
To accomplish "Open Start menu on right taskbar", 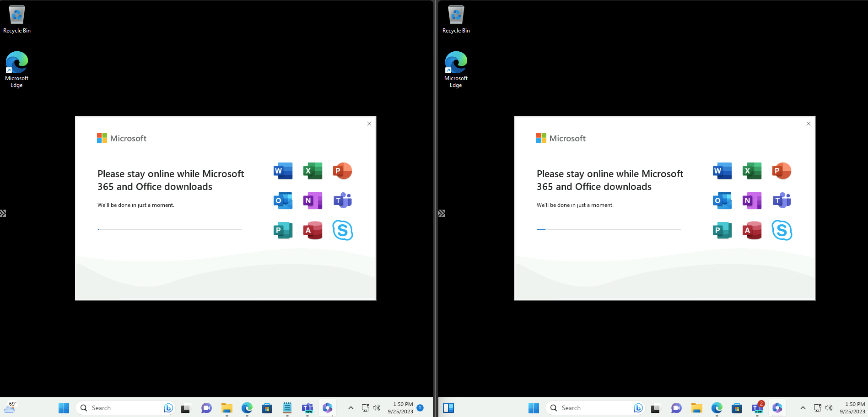I will tap(534, 408).
